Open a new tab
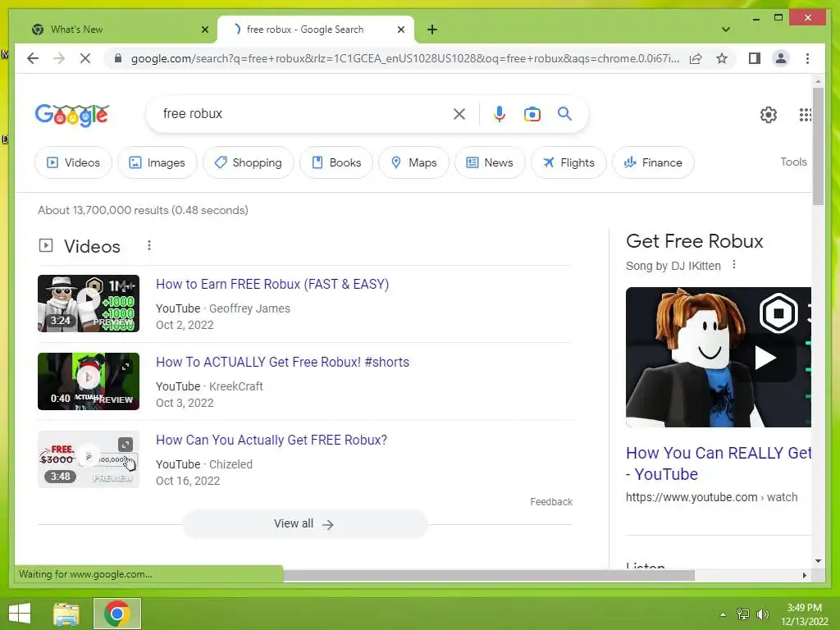This screenshot has width=840, height=630. [432, 30]
